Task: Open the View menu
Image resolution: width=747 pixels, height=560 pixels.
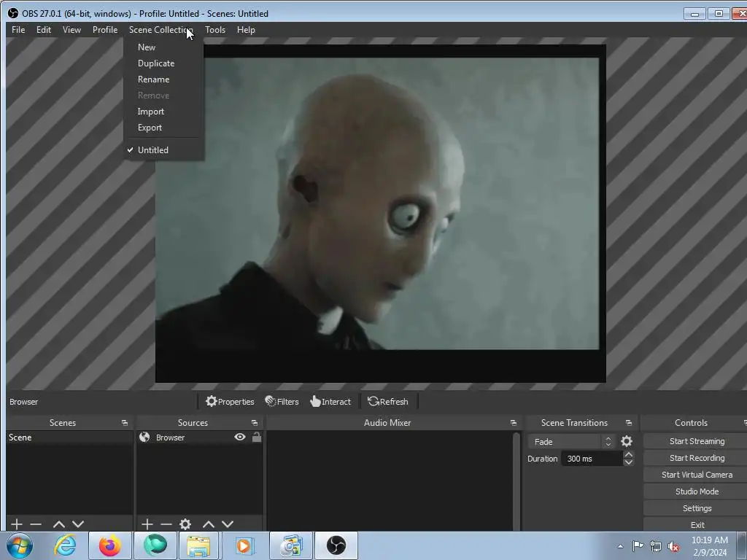Action: (x=71, y=29)
